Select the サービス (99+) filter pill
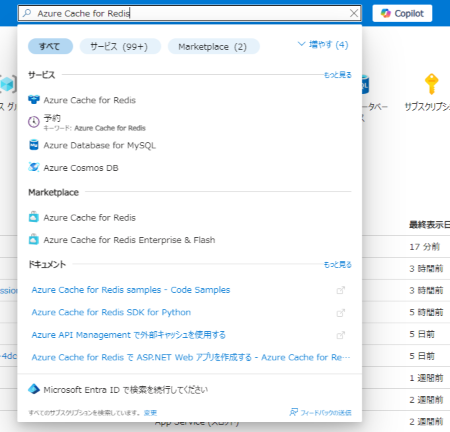Screen dimensions: 450x432 tap(120, 46)
